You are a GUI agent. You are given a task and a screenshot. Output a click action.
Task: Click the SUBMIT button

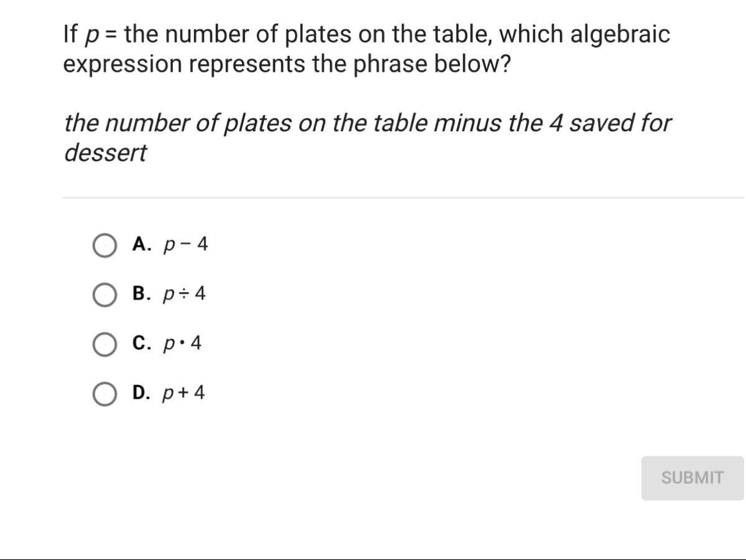[693, 477]
